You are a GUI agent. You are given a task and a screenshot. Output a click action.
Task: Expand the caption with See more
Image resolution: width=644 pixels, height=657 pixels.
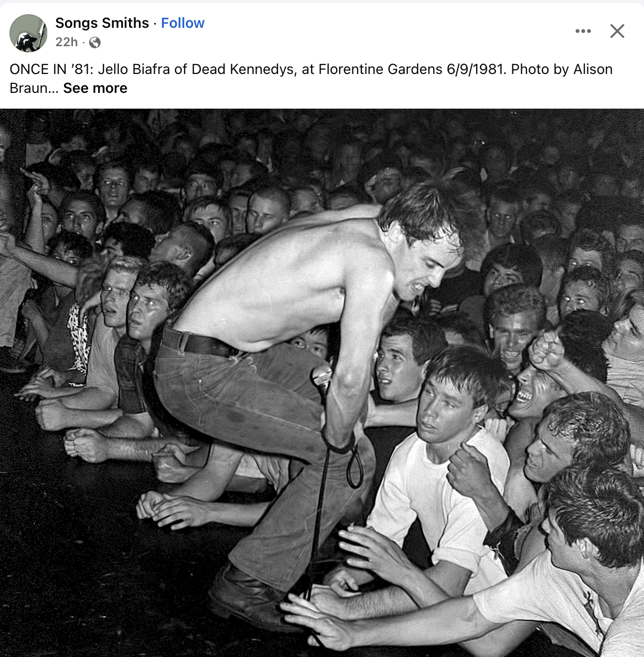pos(95,88)
